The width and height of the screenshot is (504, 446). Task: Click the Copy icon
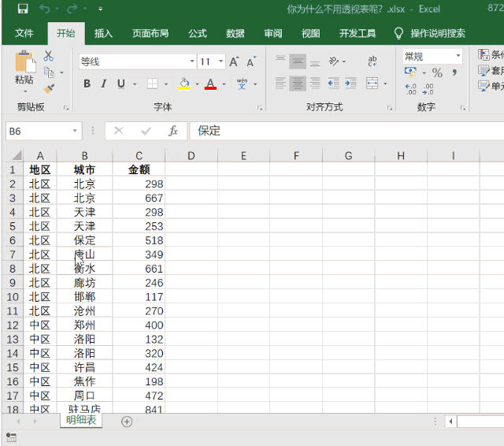coord(49,72)
